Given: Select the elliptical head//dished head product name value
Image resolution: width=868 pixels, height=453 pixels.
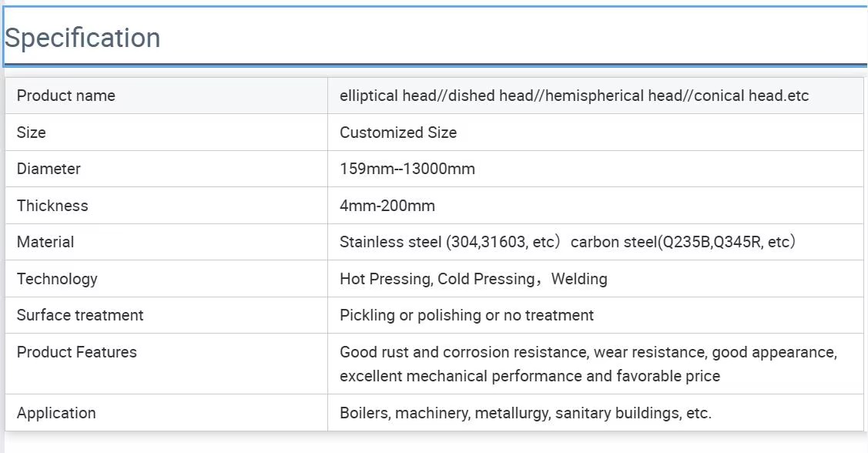Looking at the screenshot, I should (x=574, y=96).
